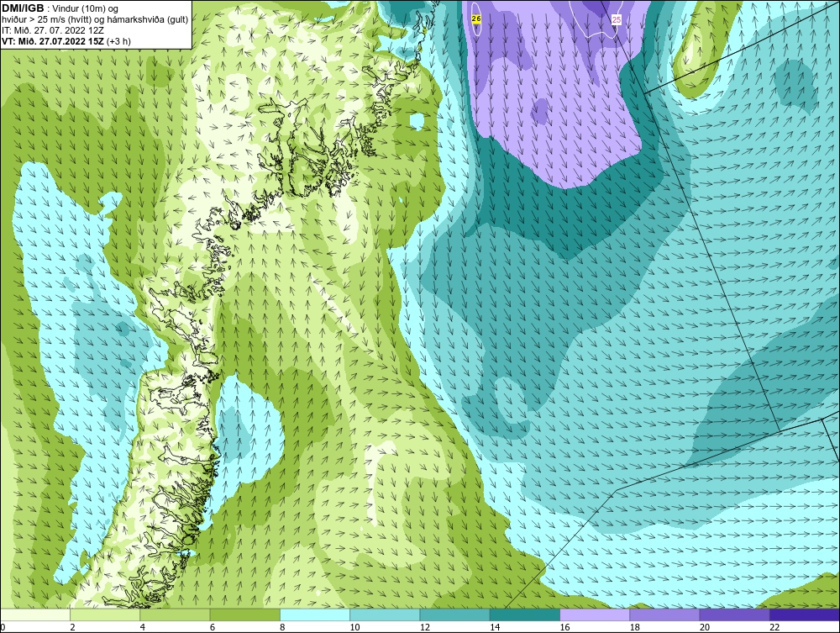Click the "Vindur (10m) og" heading text

click(87, 8)
